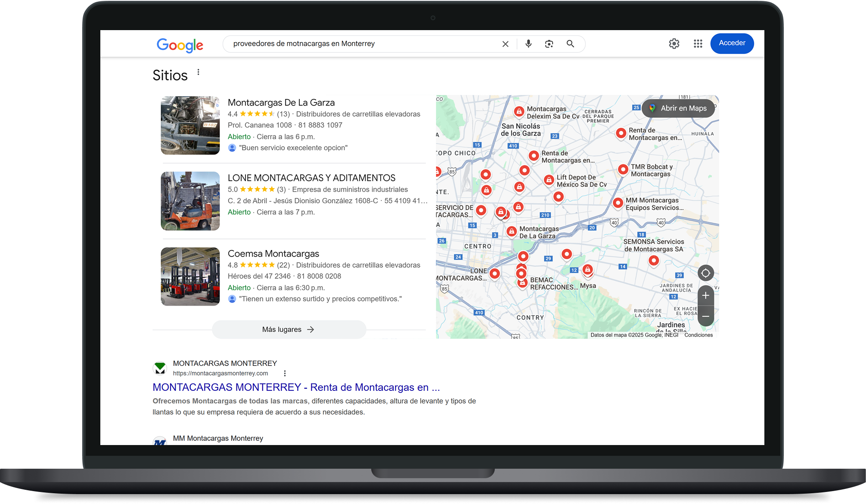Click the magnifying glass search icon
The width and height of the screenshot is (866, 504).
[570, 43]
